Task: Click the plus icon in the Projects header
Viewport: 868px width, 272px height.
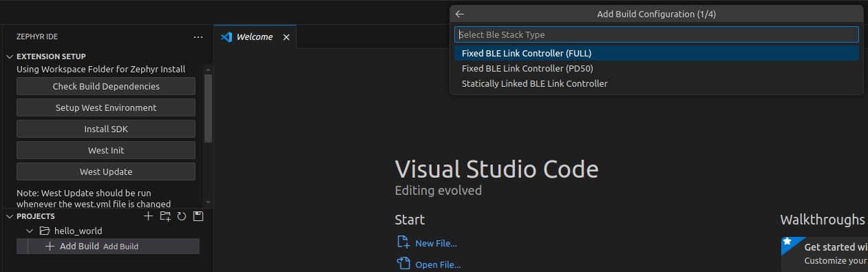Action: (148, 216)
